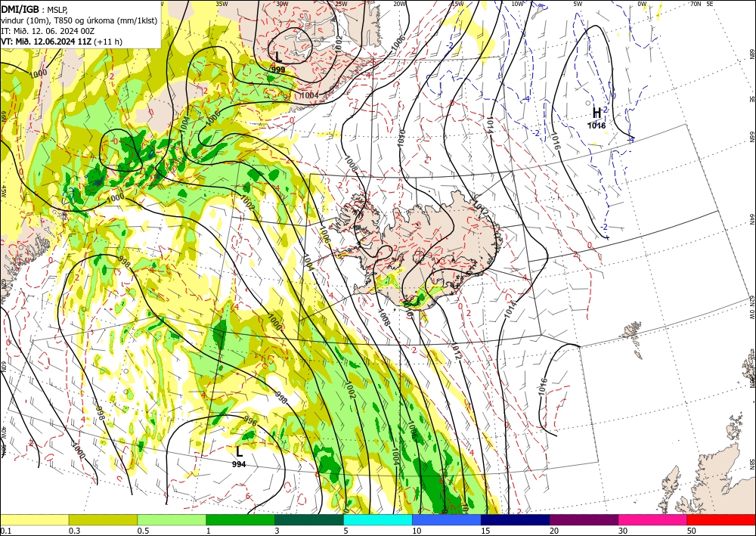Choose the purple 20–30 mm legend swatch
Screen dimensions: 756x536
(x=584, y=519)
